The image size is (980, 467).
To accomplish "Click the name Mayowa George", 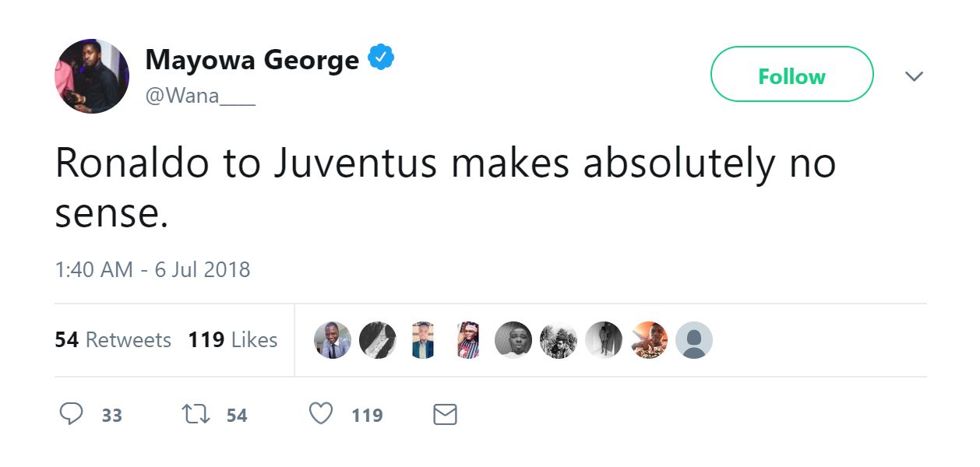I will click(255, 58).
